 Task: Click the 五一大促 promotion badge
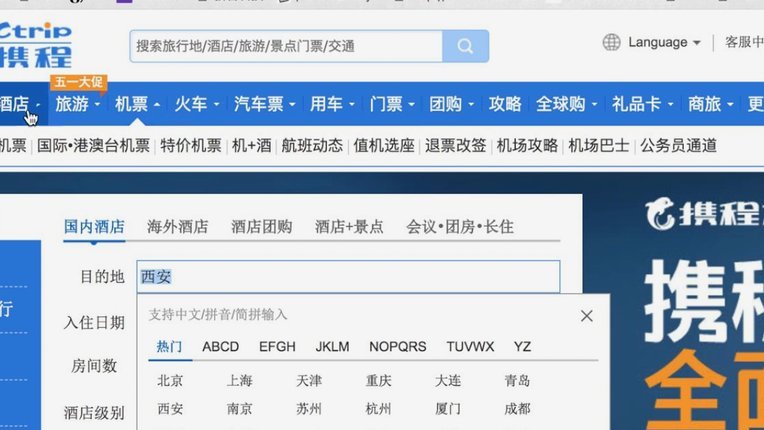78,82
